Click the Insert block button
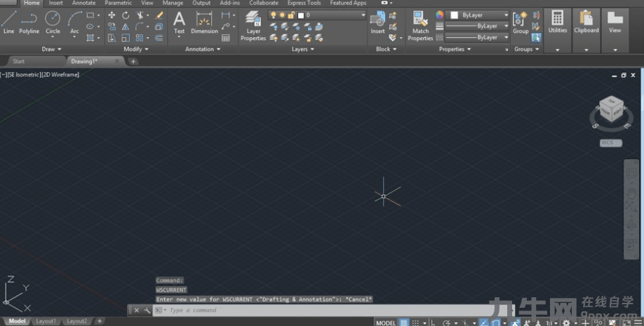Screen dimensions: 644x326 pyautogui.click(x=377, y=22)
